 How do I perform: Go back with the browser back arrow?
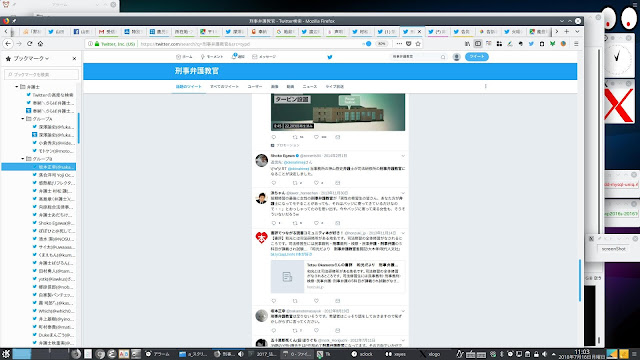pyautogui.click(x=8, y=44)
